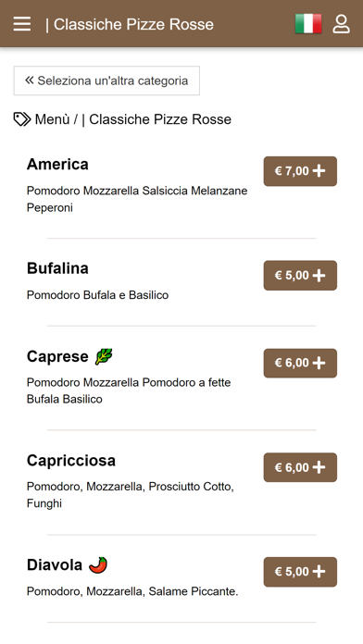Select the Capricciosa item heading
Image resolution: width=363 pixels, height=644 pixels.
[x=71, y=461]
